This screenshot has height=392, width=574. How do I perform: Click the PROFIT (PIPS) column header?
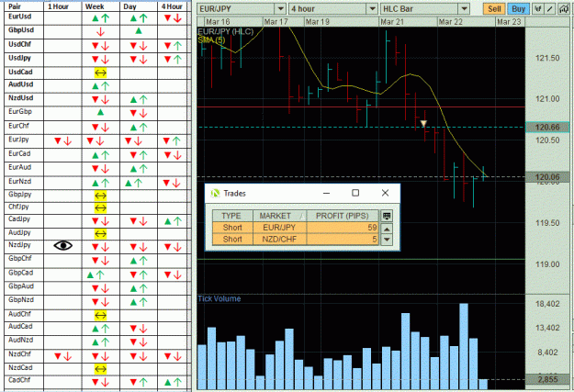pos(343,216)
